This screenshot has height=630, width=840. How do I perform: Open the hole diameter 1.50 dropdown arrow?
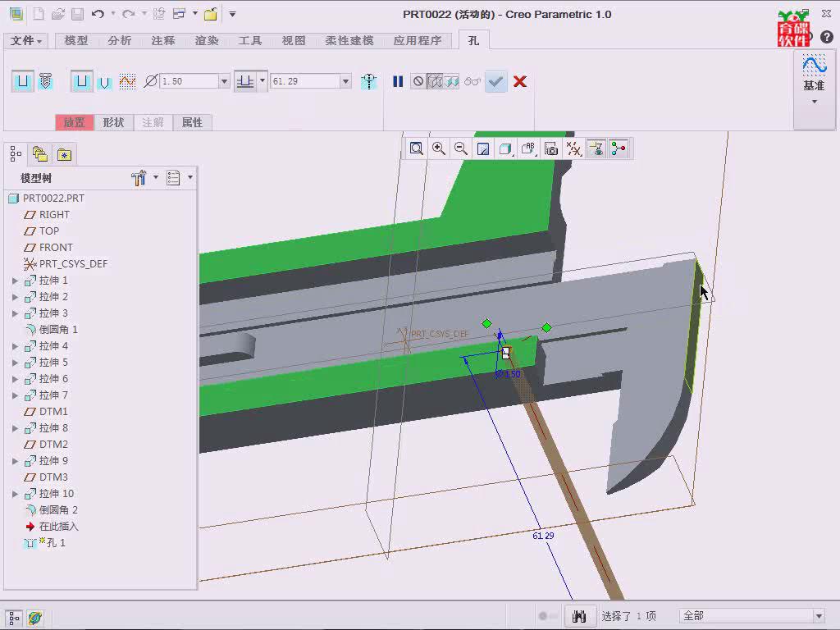[x=225, y=81]
